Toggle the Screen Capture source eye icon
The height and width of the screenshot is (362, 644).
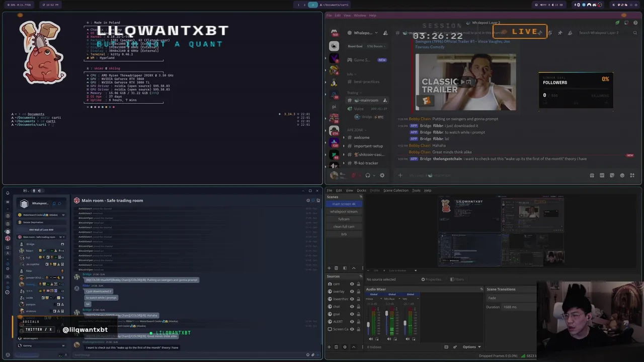tap(352, 329)
